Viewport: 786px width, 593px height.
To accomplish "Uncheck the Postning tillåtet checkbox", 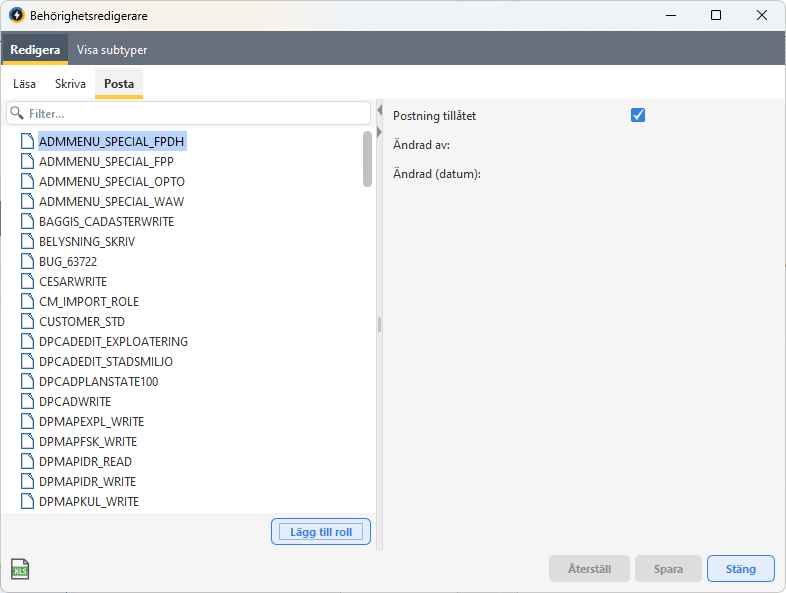I will 638,115.
